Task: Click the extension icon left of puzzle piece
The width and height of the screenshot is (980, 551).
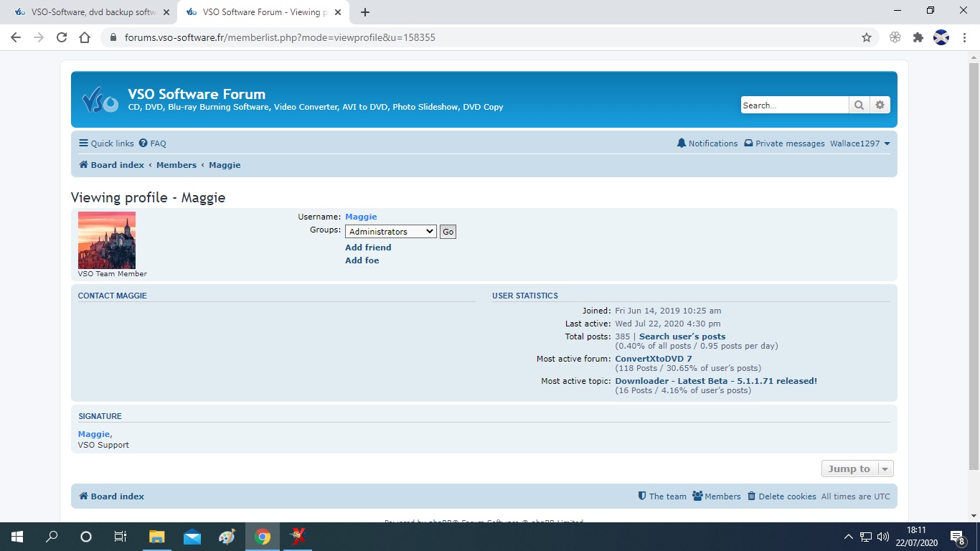Action: click(895, 37)
